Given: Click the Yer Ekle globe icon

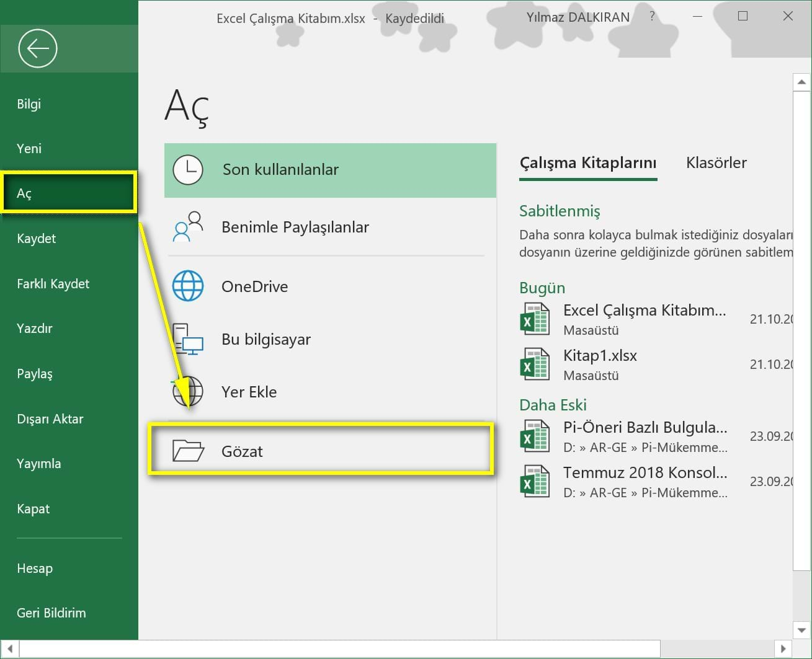Looking at the screenshot, I should pyautogui.click(x=188, y=392).
